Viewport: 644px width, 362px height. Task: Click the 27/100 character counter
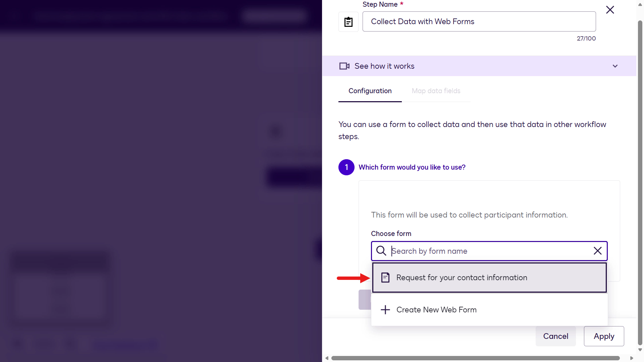tap(586, 39)
